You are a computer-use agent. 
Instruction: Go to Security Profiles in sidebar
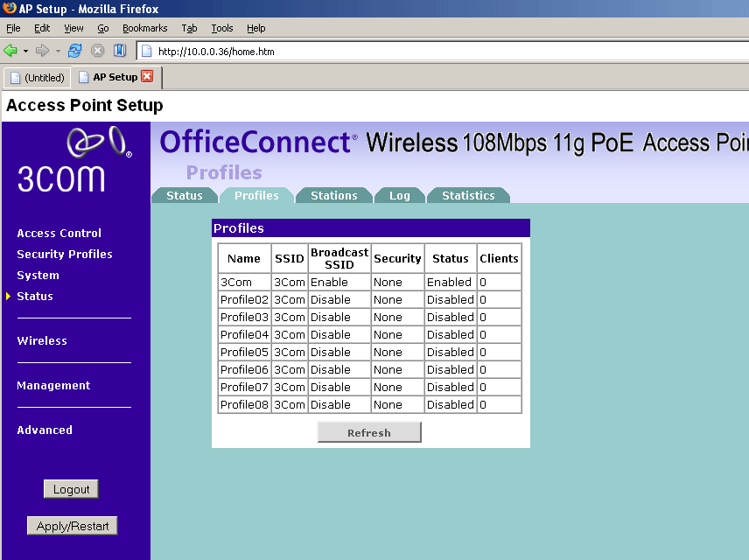[65, 255]
